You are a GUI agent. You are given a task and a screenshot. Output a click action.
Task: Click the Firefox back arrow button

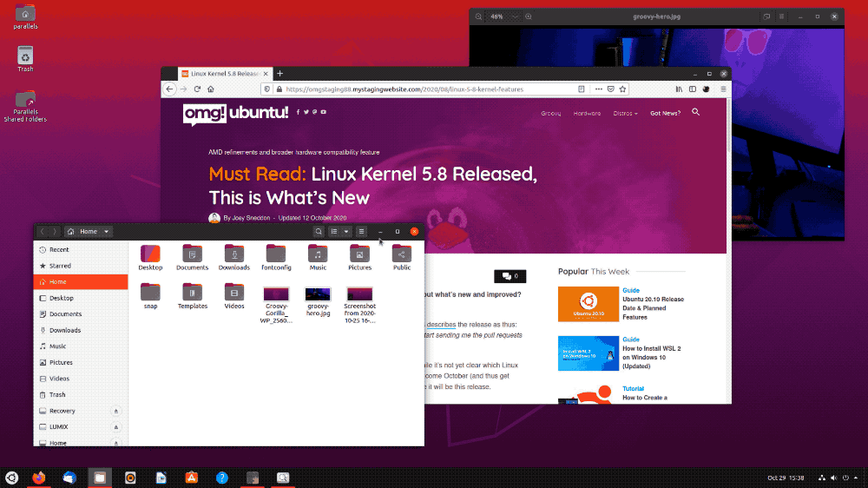[x=169, y=89]
